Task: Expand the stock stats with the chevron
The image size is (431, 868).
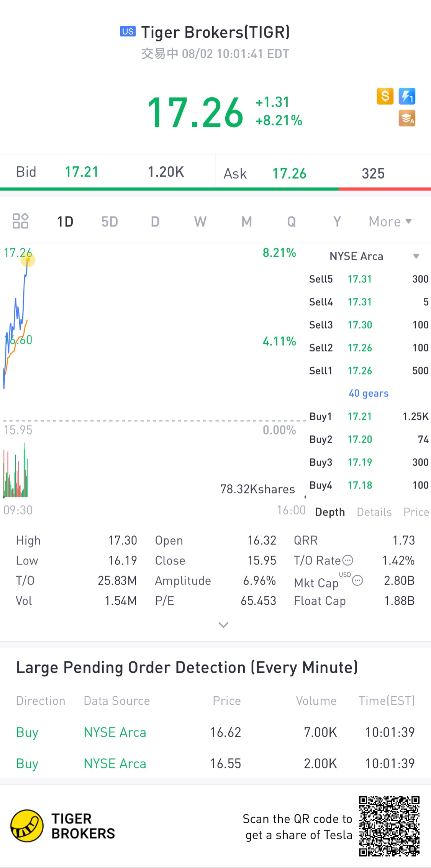Action: tap(223, 625)
